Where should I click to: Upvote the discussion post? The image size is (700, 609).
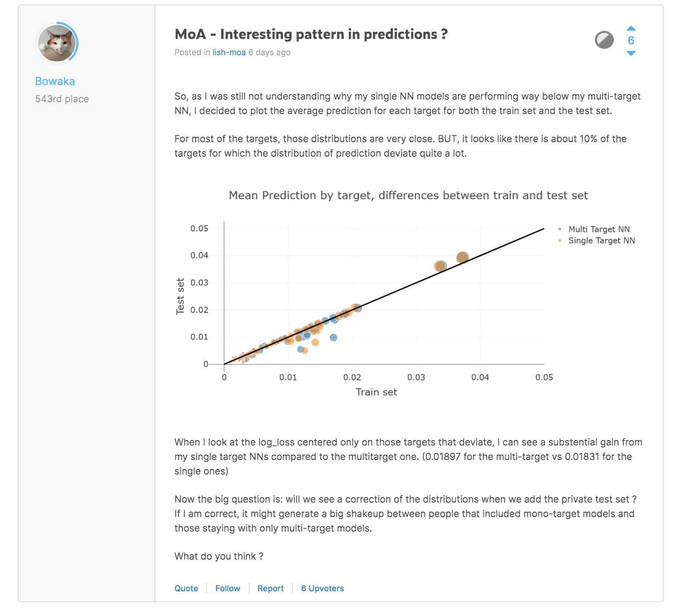click(x=631, y=28)
